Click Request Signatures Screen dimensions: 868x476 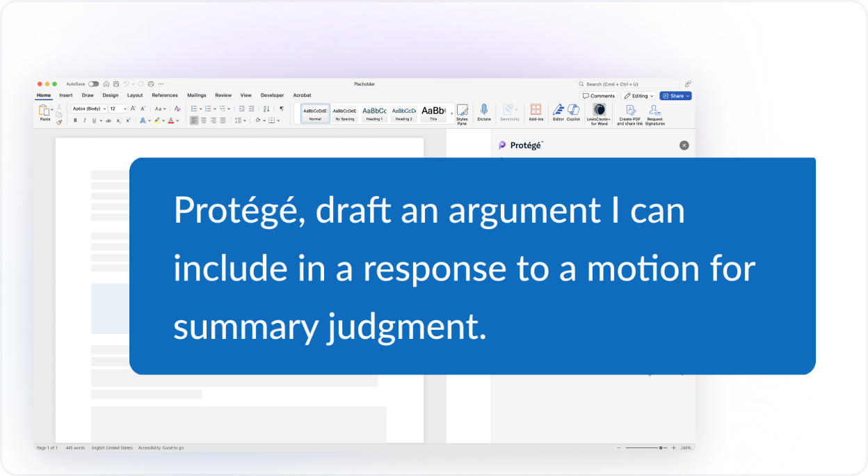click(x=654, y=114)
